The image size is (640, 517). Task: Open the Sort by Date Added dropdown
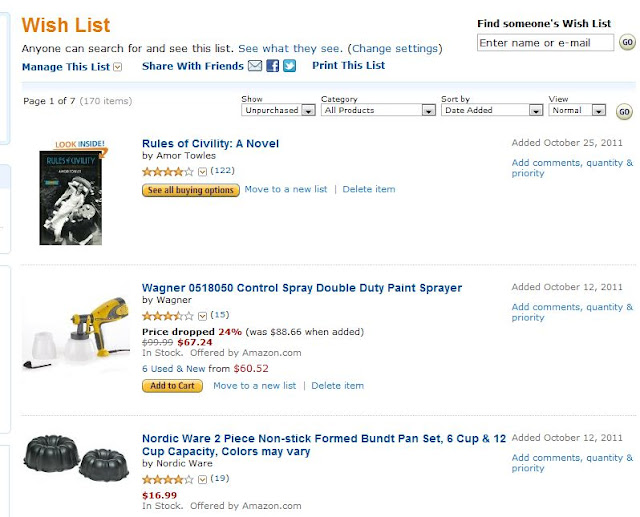point(492,110)
